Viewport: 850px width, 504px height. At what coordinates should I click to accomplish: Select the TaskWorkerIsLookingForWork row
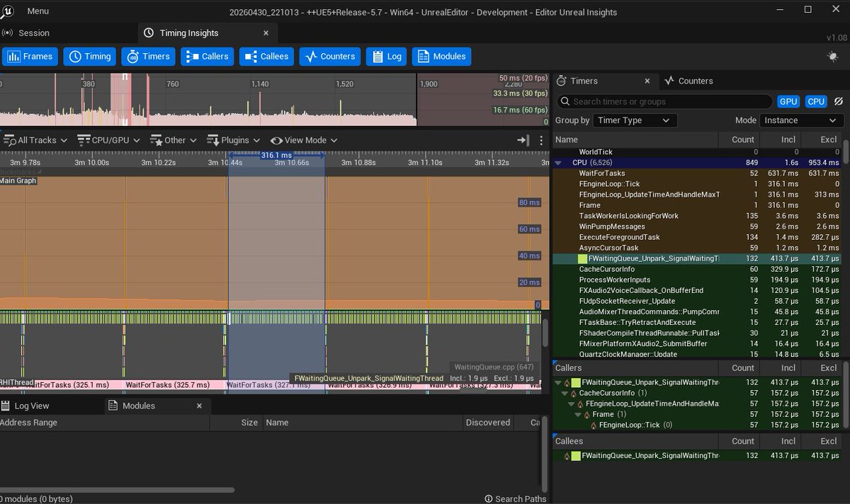point(698,216)
